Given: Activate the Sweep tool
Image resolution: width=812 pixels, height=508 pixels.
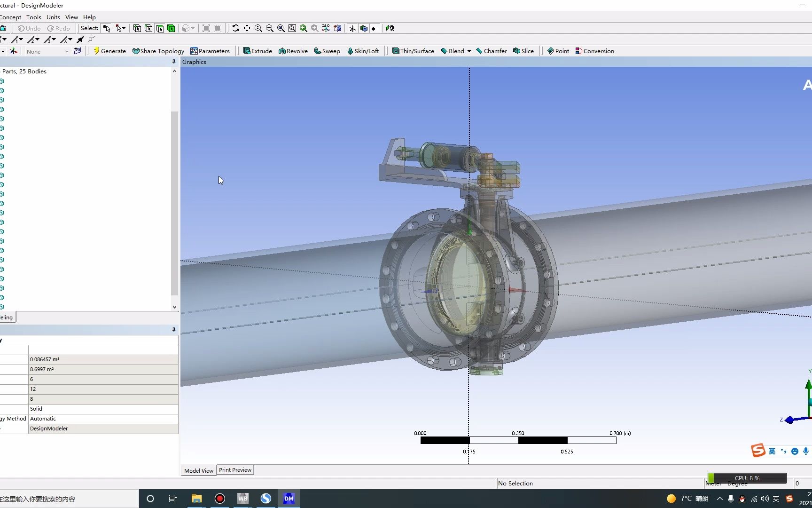Looking at the screenshot, I should pyautogui.click(x=327, y=51).
